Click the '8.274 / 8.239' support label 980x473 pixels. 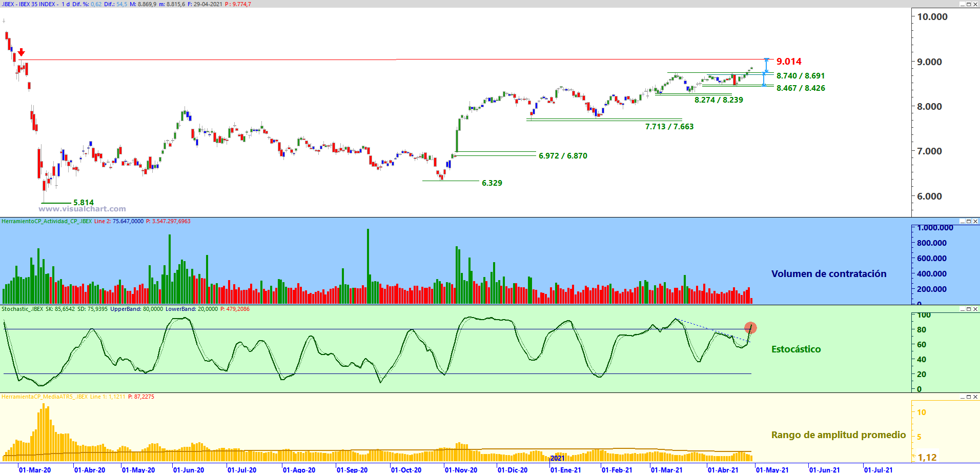point(719,100)
